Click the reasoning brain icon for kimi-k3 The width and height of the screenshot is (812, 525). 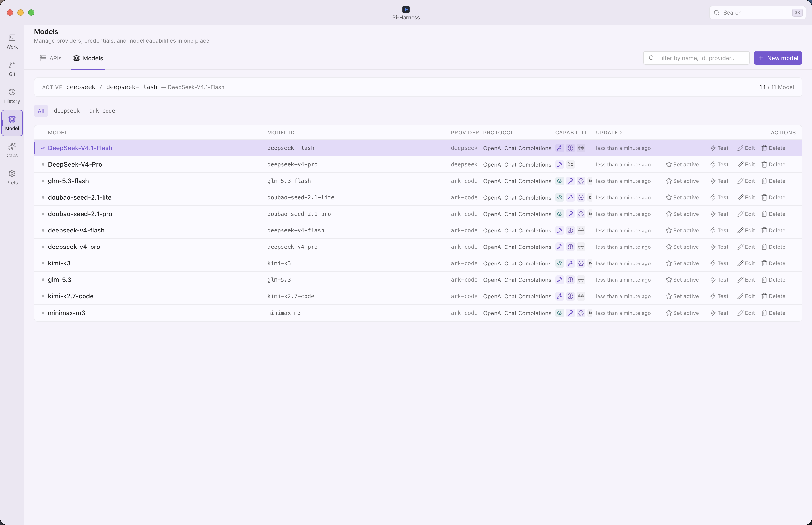click(581, 263)
